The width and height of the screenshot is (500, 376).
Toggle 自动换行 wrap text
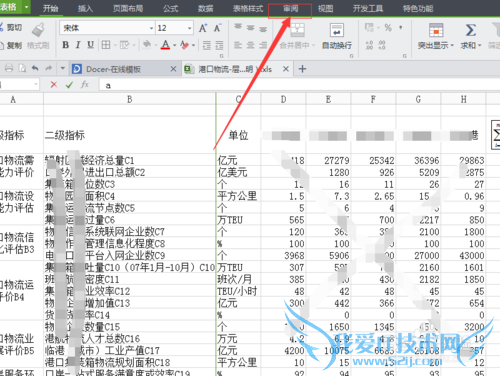point(337,36)
